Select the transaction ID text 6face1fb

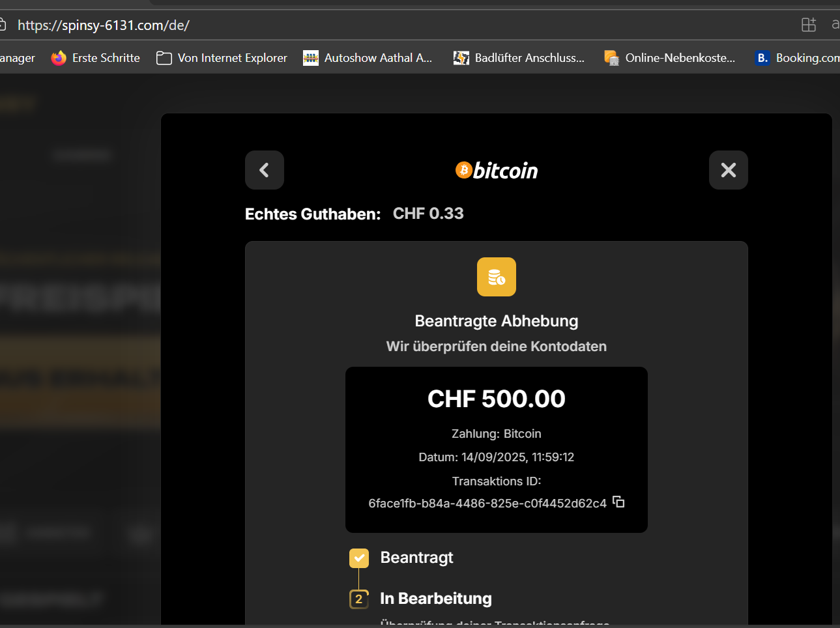487,503
